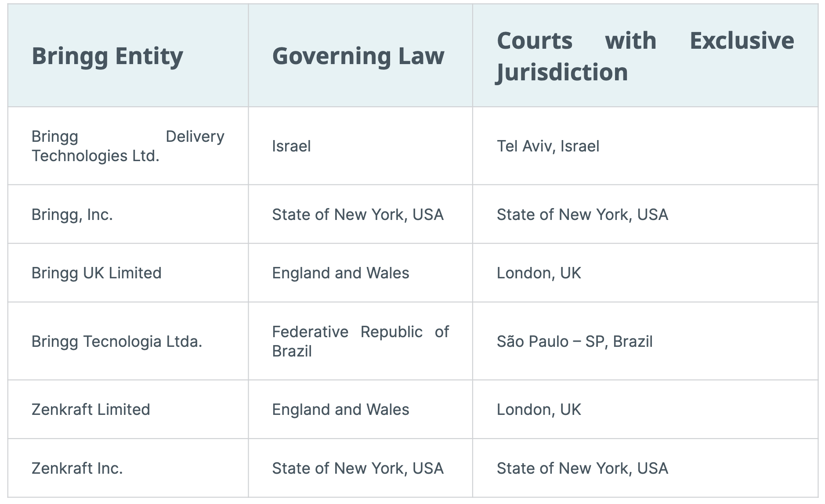
Task: Click Bringg UK Limited's London, UK cell
Action: [x=539, y=273]
